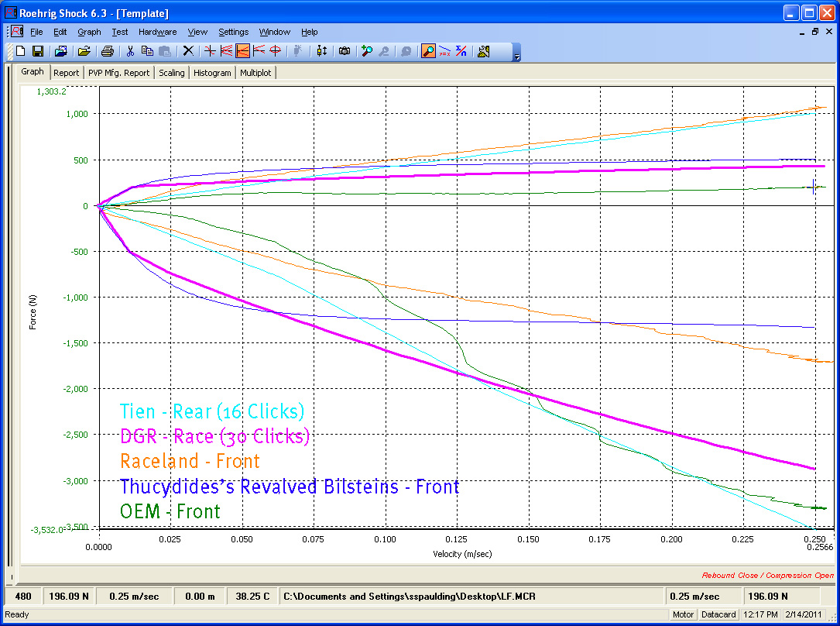This screenshot has height=626, width=840.
Task: Open the Hardware menu
Action: point(157,32)
